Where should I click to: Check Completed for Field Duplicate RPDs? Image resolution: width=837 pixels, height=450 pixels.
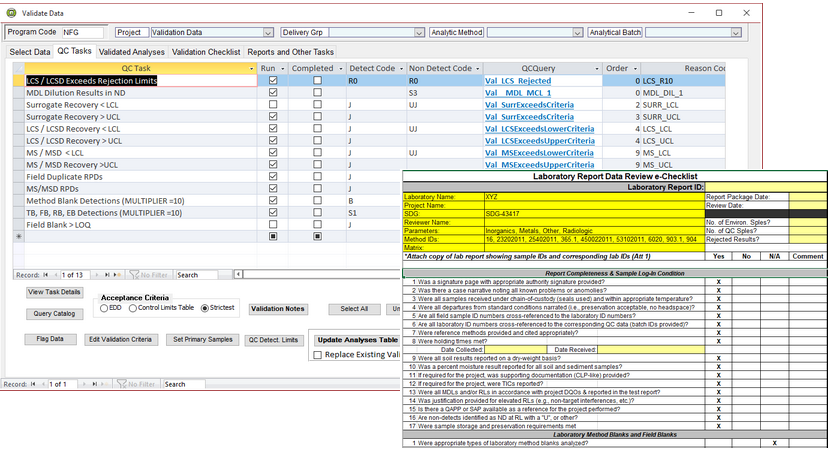coord(318,177)
